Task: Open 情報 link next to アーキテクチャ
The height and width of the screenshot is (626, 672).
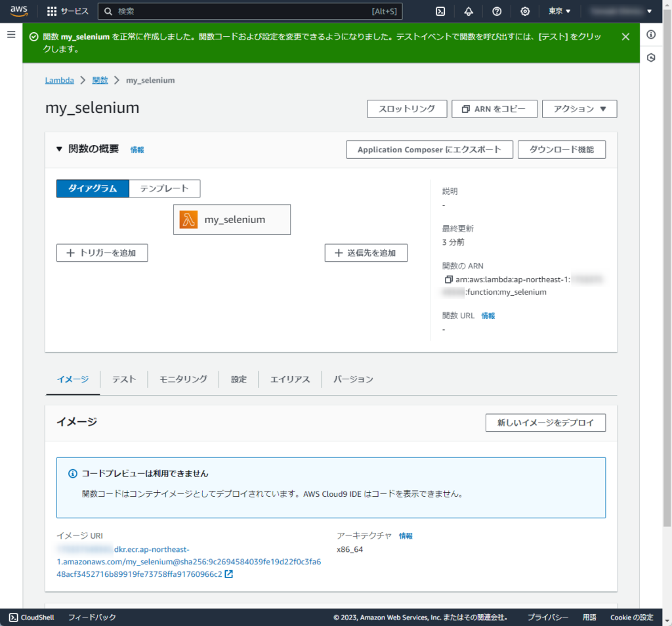Action: tap(406, 536)
